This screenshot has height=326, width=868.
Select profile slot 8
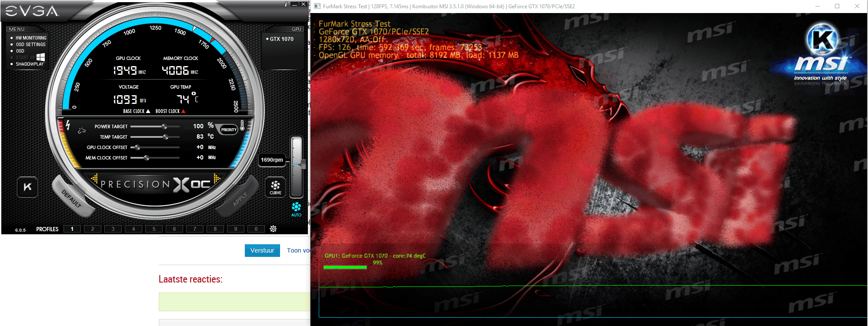(x=215, y=229)
